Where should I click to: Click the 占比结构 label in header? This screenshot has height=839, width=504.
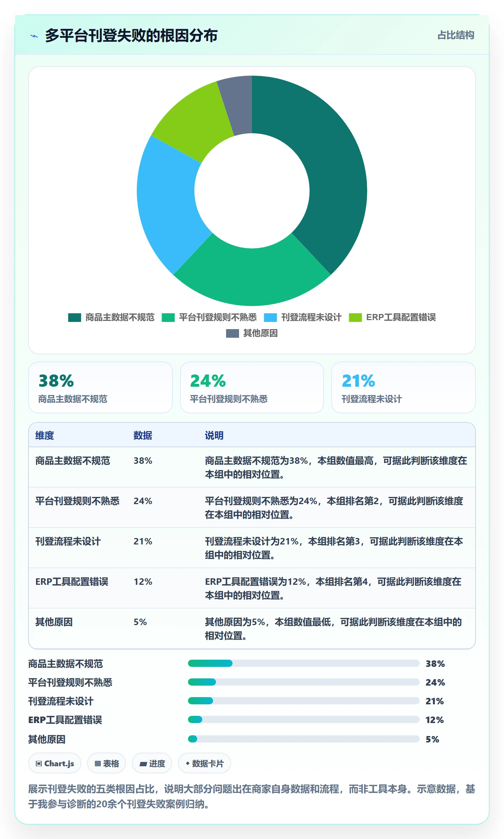coord(456,35)
